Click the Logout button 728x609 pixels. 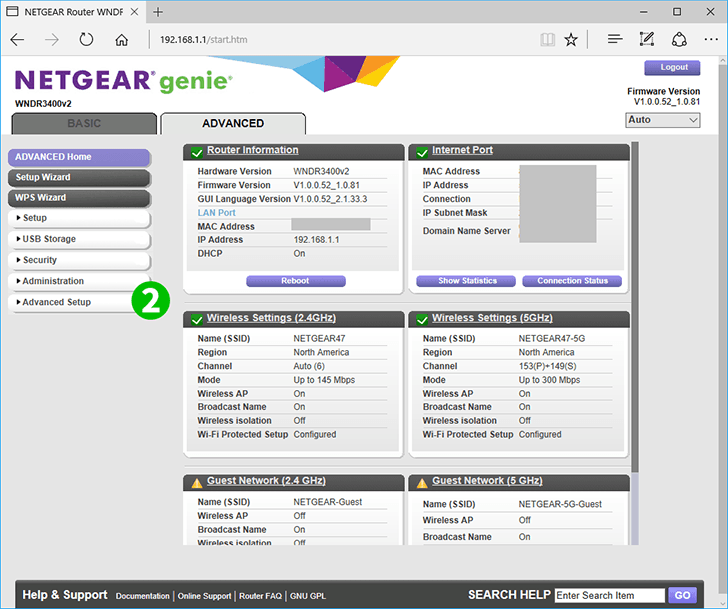672,67
